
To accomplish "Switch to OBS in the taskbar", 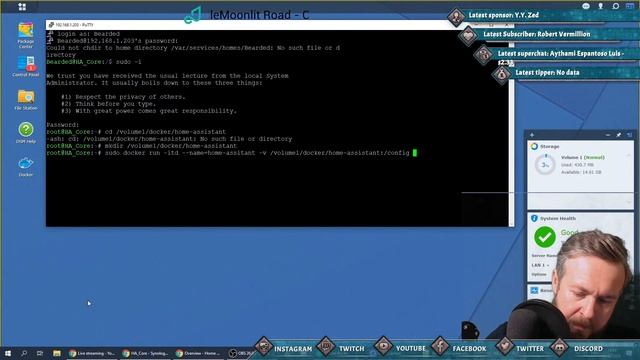I will 240,353.
